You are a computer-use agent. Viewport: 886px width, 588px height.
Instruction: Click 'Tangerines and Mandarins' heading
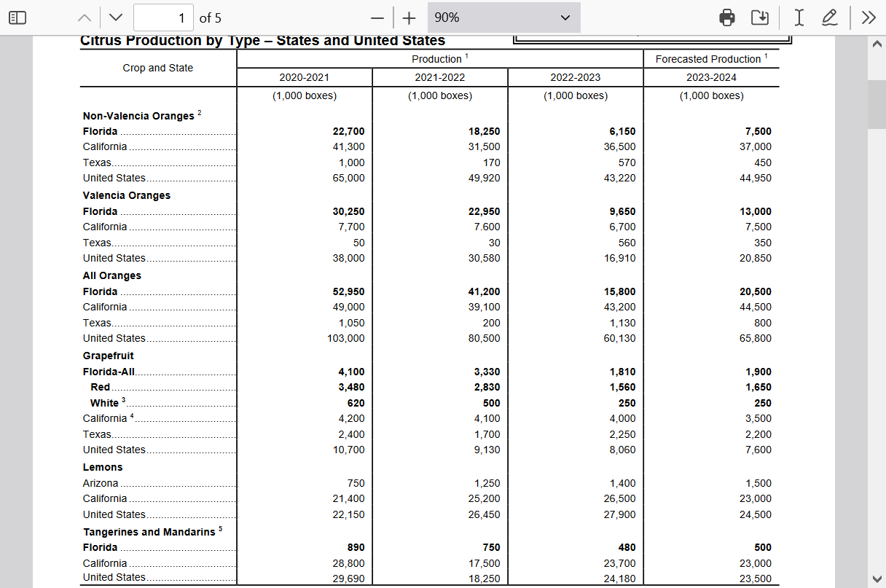click(149, 532)
